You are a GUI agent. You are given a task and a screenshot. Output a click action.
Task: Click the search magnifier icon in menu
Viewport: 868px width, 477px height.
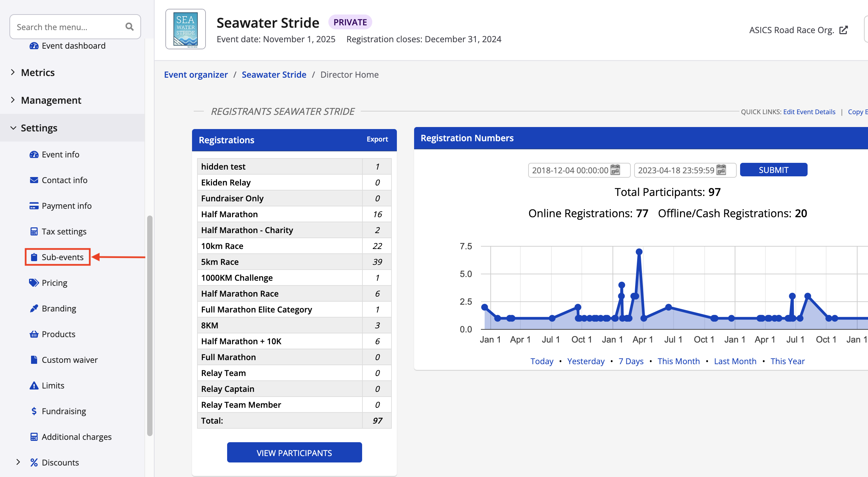[x=129, y=27]
